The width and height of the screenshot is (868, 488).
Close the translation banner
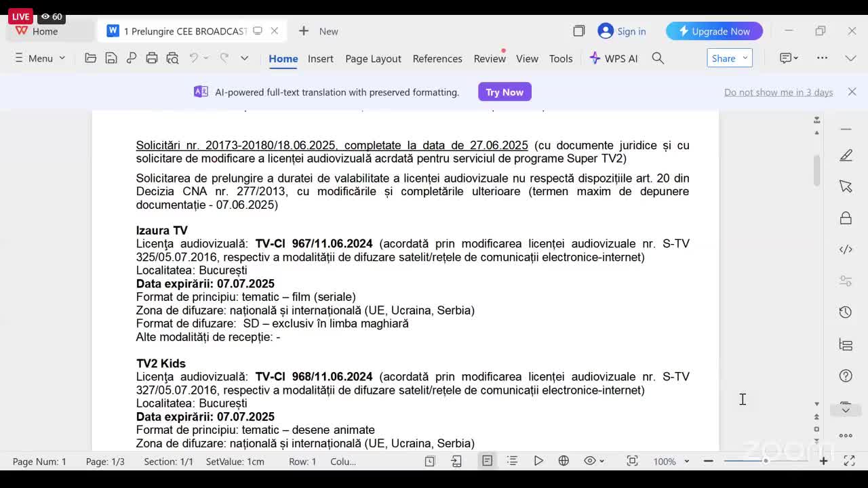click(852, 91)
